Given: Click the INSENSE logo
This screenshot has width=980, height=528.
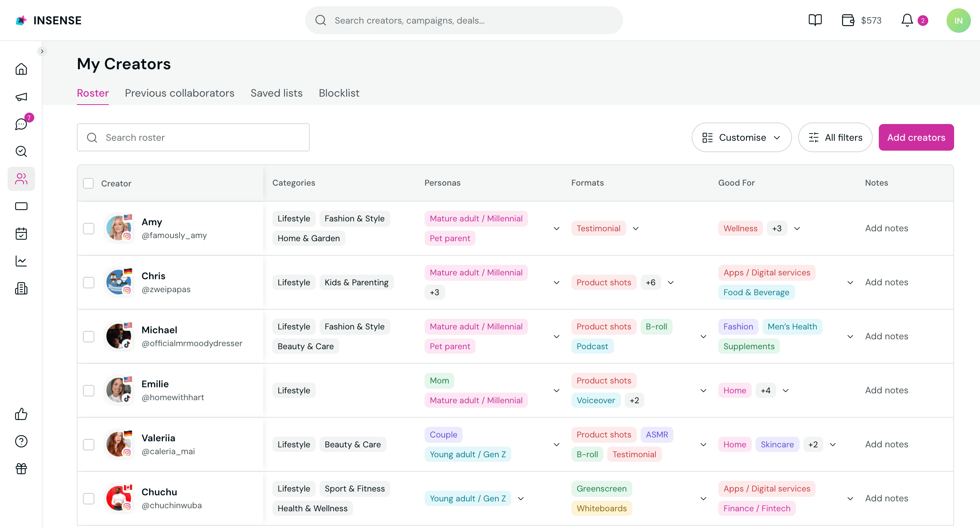Looking at the screenshot, I should point(49,21).
